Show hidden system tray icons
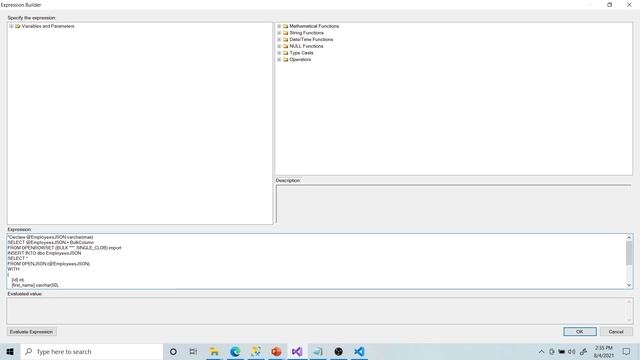 (x=541, y=351)
